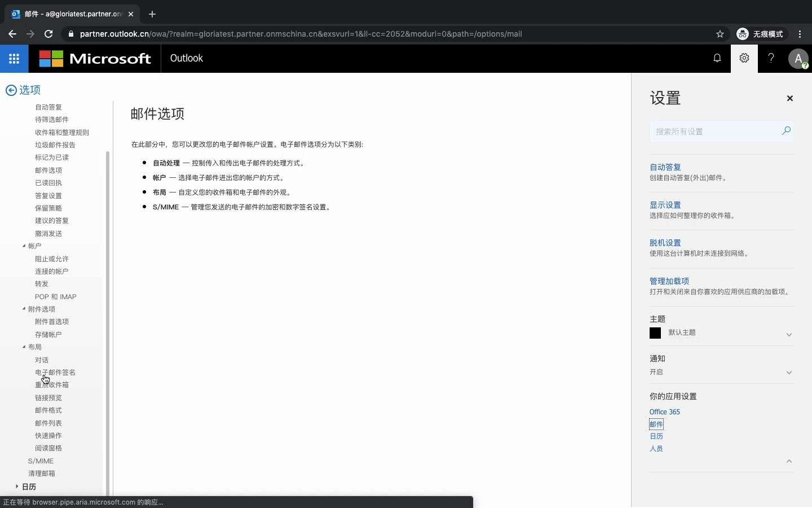Viewport: 812px width, 508px height.
Task: Select 自动答复 in the left tree
Action: click(48, 107)
